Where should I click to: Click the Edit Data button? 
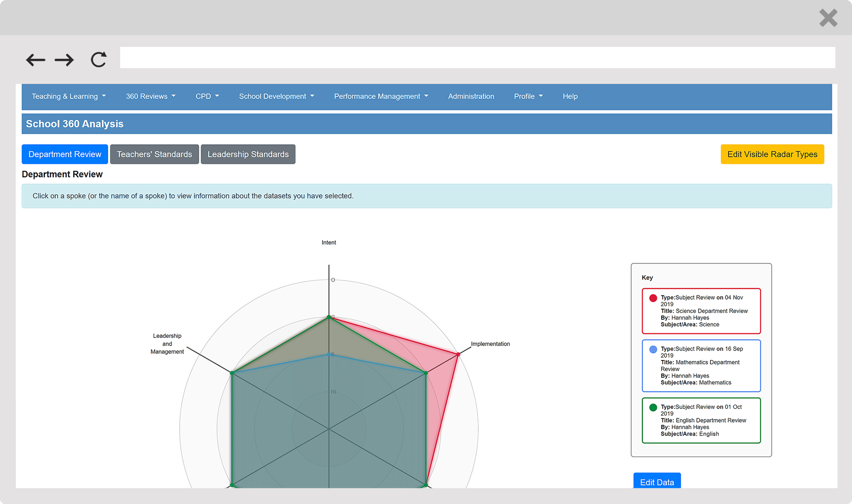tap(657, 481)
